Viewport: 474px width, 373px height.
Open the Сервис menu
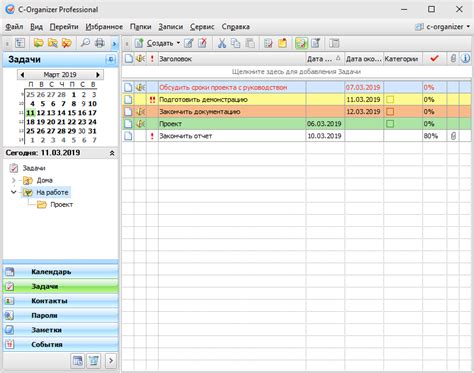(x=202, y=27)
